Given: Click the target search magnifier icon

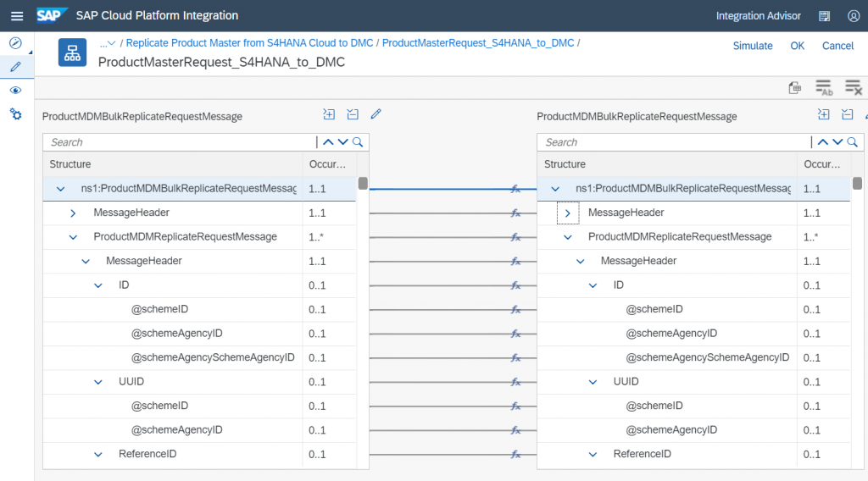Looking at the screenshot, I should pos(853,142).
